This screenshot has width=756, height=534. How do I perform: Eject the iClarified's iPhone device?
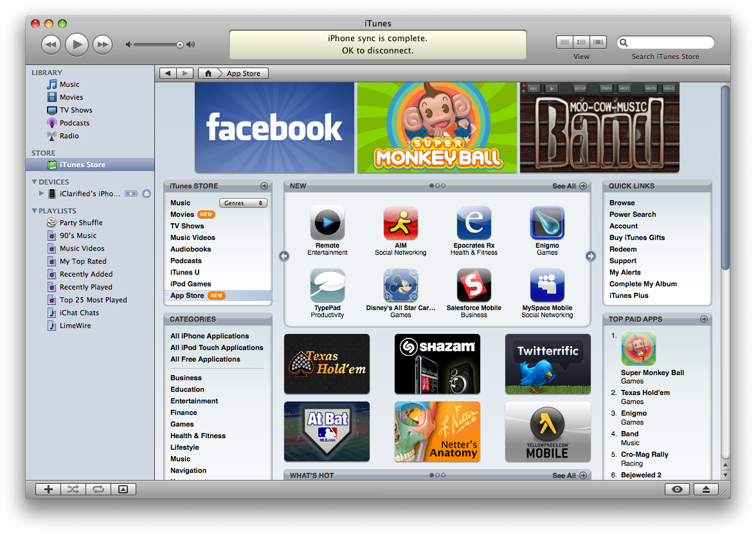tap(147, 194)
